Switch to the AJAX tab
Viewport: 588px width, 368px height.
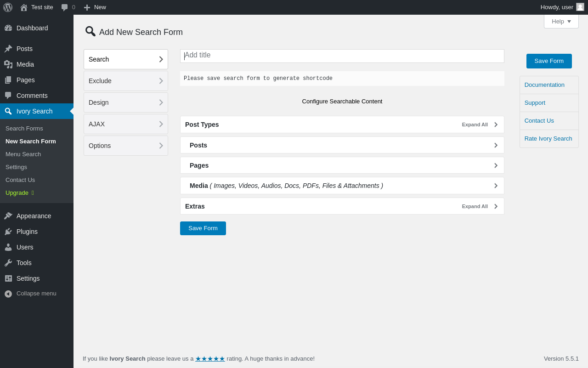[x=126, y=124]
